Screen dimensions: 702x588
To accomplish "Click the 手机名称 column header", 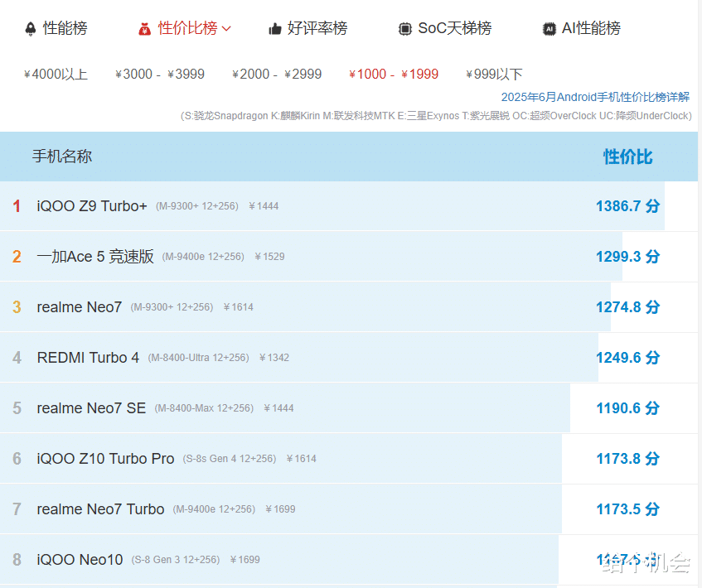I will pyautogui.click(x=62, y=157).
